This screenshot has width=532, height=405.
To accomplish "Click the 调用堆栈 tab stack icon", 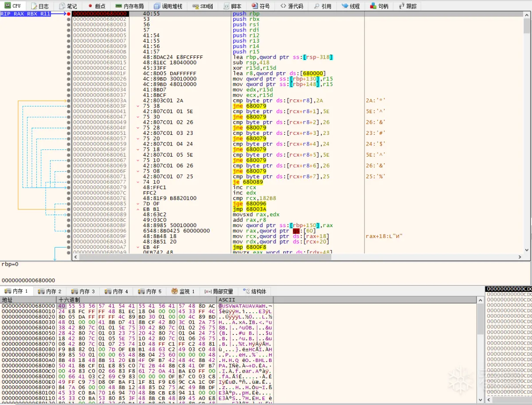I will pos(157,6).
